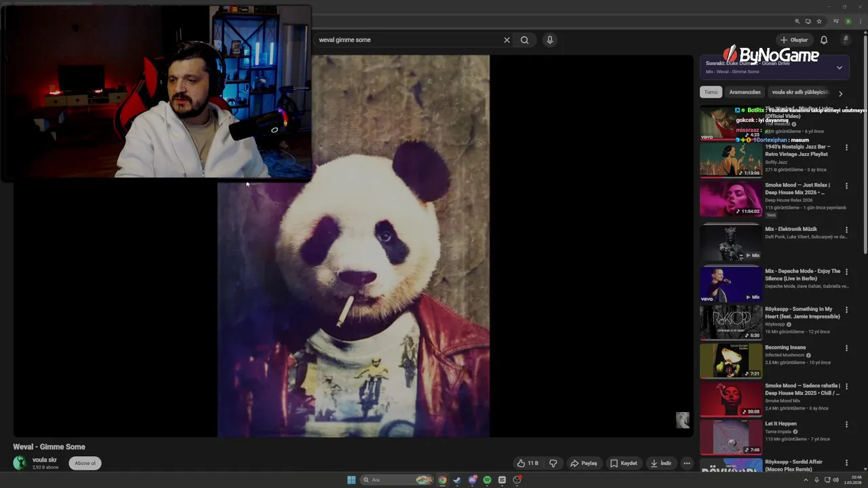Select the voula skr uploader filter chip

point(800,92)
